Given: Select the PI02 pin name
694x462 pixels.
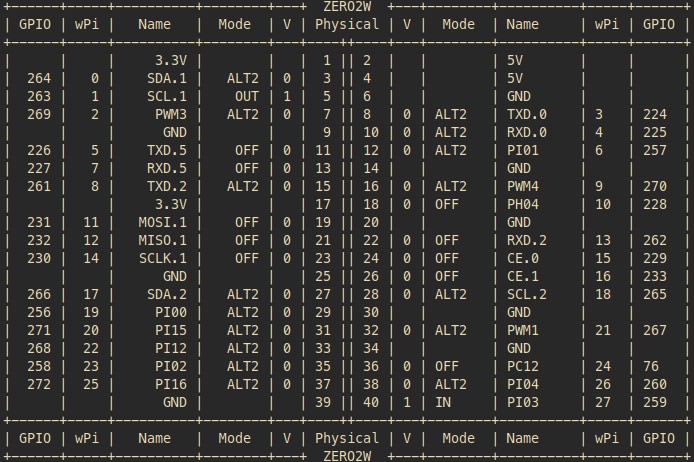Looking at the screenshot, I should pos(171,366).
